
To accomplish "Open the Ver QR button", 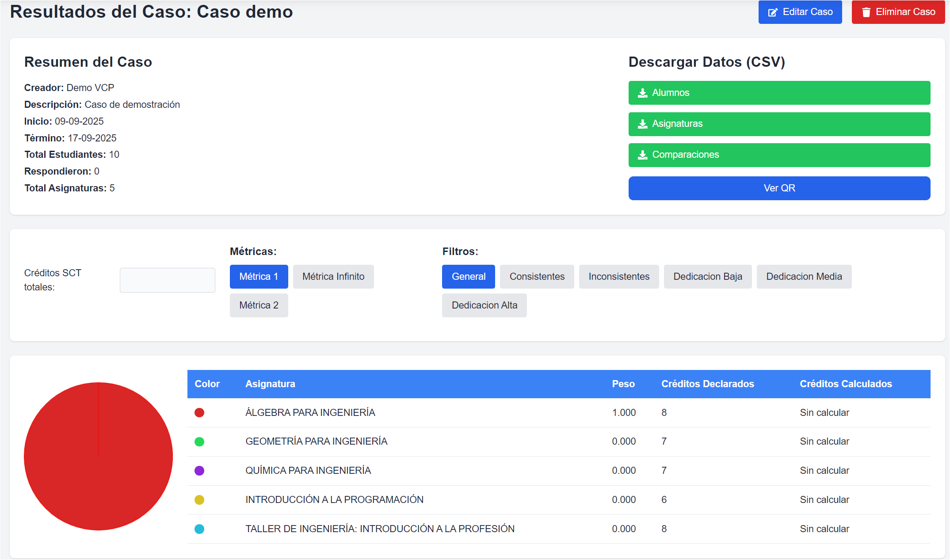I will tap(779, 188).
